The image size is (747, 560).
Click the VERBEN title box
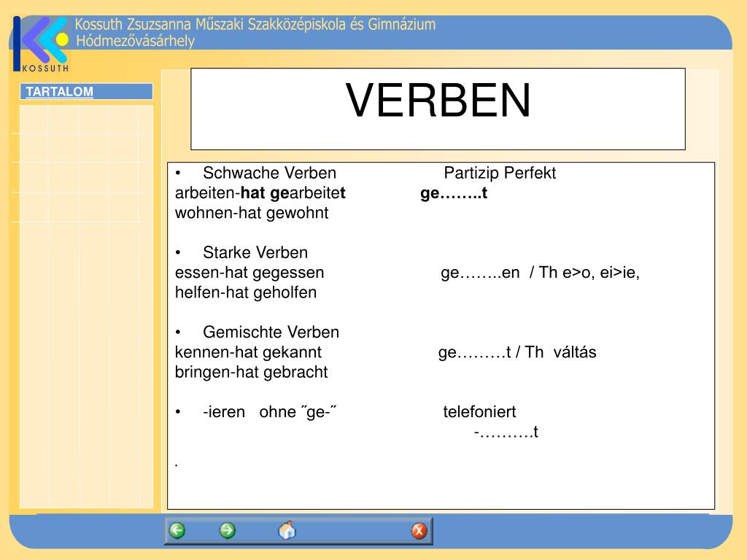438,109
